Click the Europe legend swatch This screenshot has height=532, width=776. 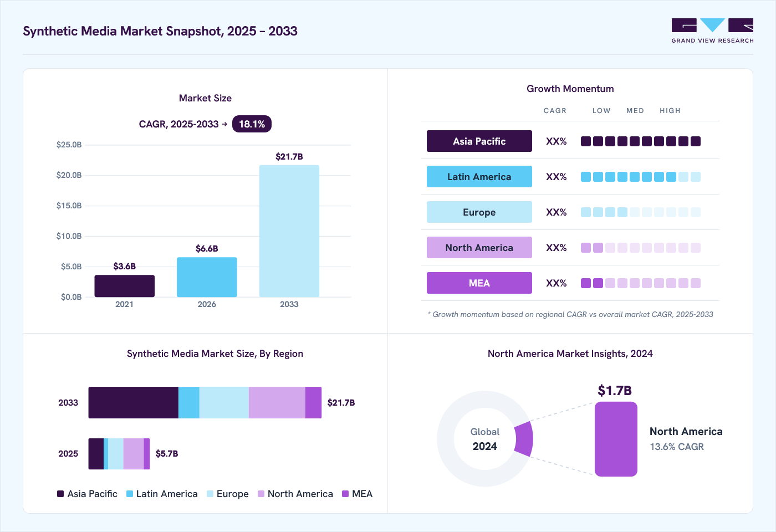pos(210,494)
